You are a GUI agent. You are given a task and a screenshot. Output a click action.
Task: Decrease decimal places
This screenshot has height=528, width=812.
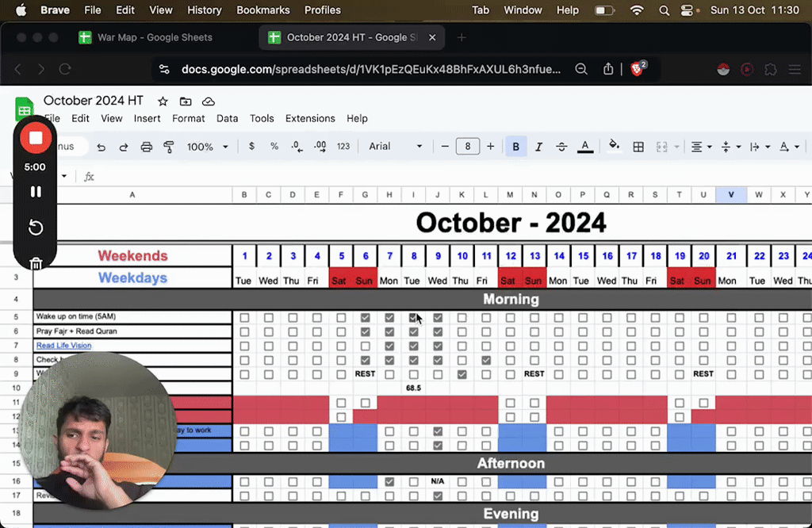point(297,147)
